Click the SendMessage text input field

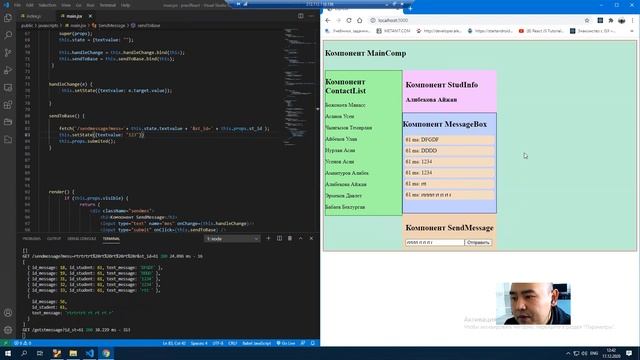(435, 242)
